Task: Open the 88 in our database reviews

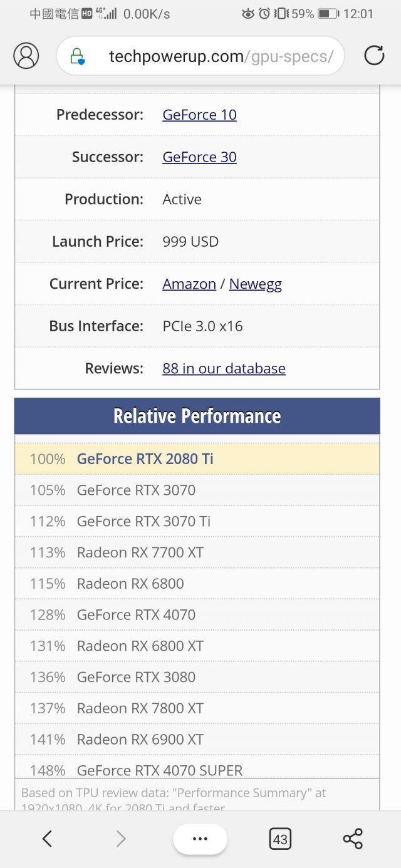Action: click(224, 368)
